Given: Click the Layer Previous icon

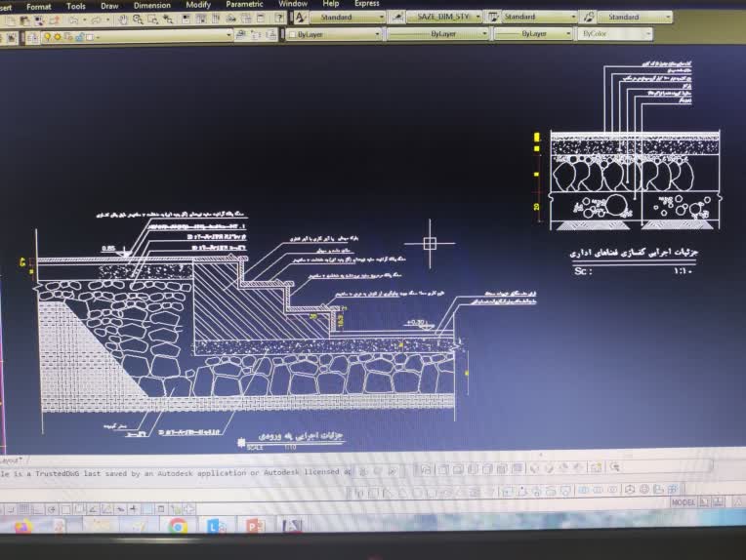Looking at the screenshot, I should [x=256, y=35].
